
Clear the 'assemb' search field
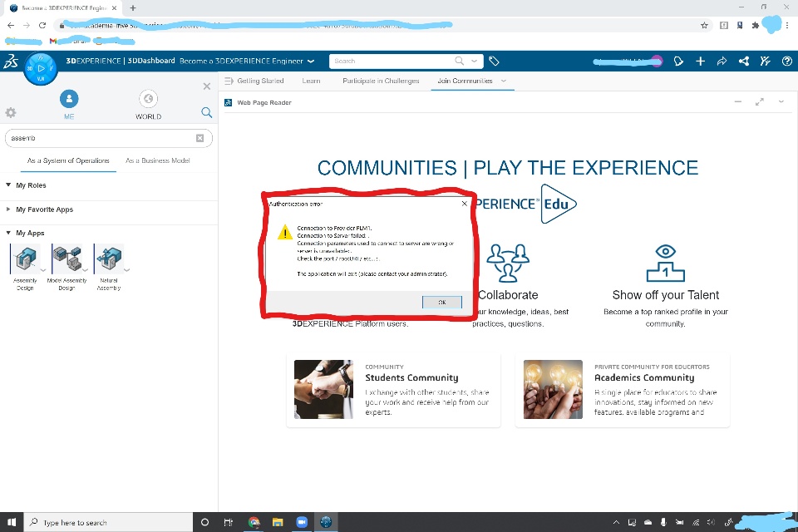click(x=200, y=138)
